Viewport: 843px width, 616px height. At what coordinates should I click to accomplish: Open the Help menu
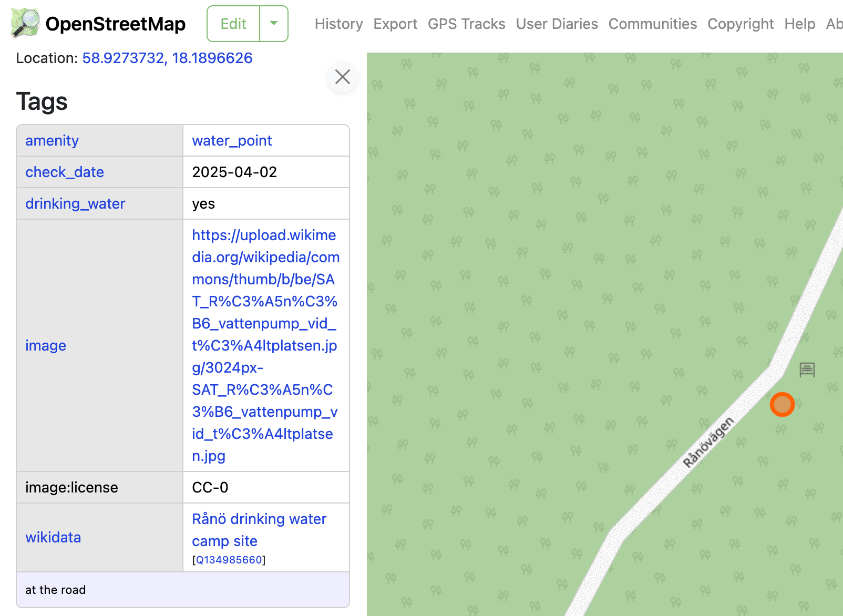(x=799, y=24)
